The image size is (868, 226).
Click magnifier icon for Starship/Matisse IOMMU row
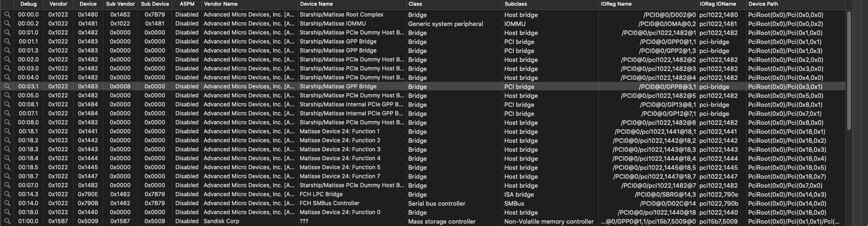[x=7, y=24]
